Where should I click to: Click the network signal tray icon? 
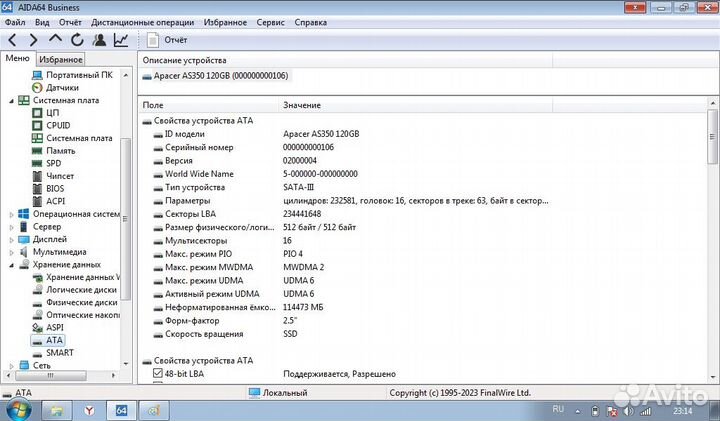pyautogui.click(x=645, y=411)
